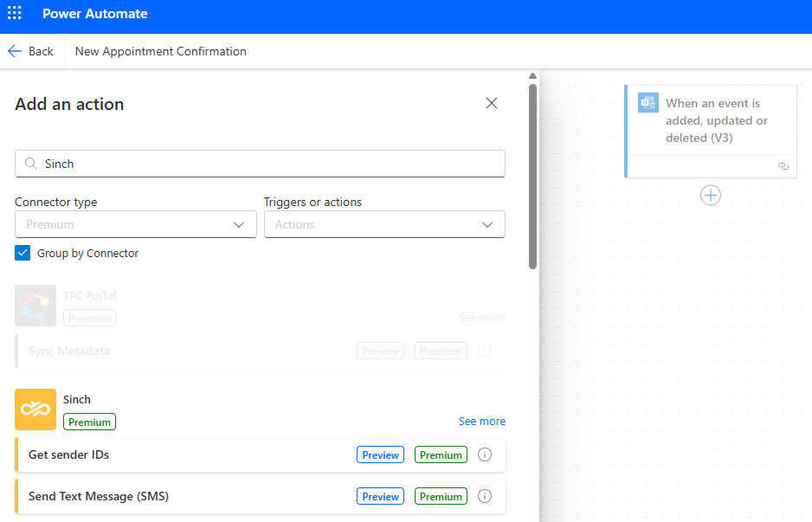The image size is (812, 522).
Task: Click the action search input field
Action: pos(260,164)
